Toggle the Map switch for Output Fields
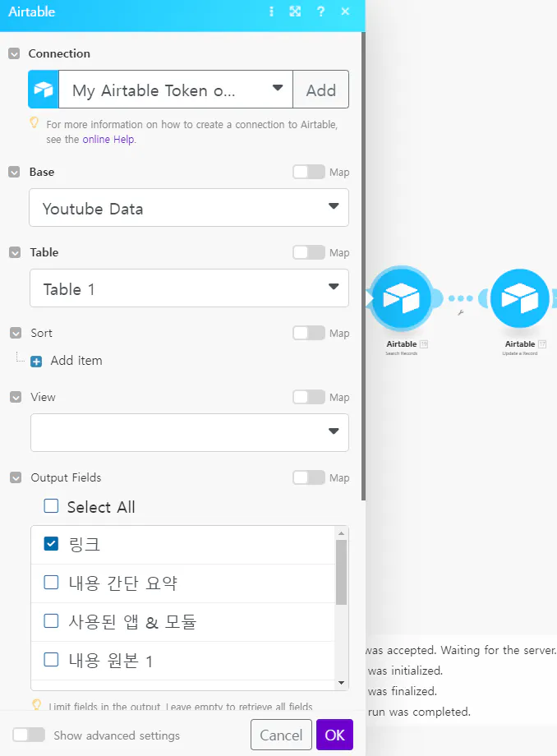Image resolution: width=557 pixels, height=756 pixels. point(309,477)
